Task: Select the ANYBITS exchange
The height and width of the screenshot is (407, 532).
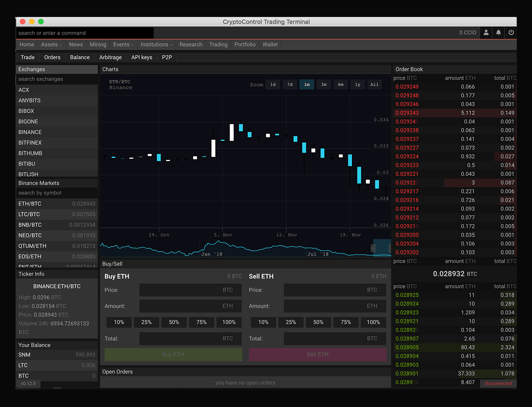Action: pos(57,100)
